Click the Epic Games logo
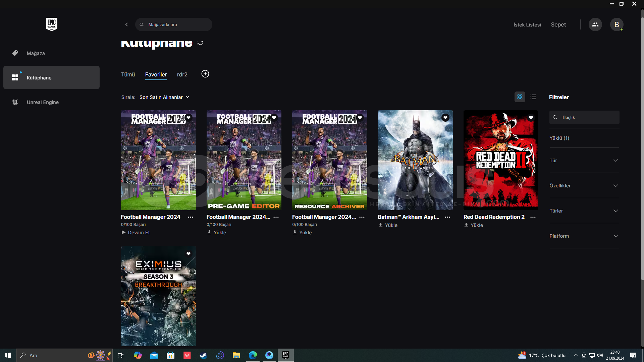This screenshot has width=644, height=362. [52, 24]
